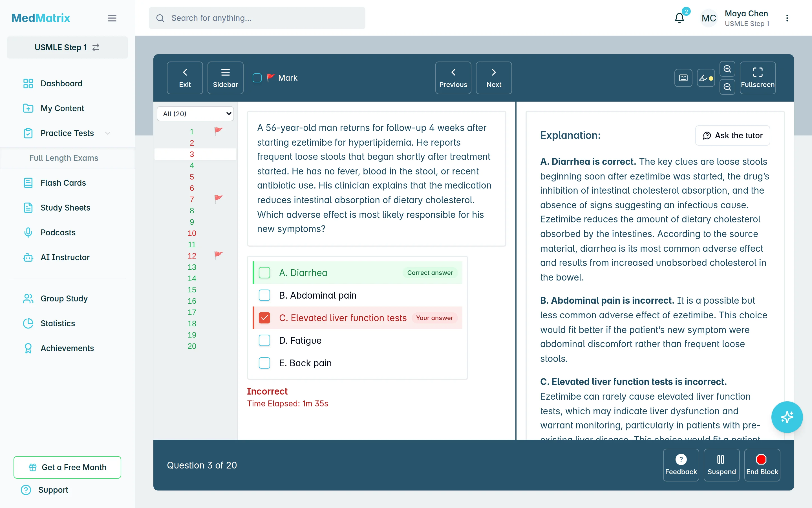The width and height of the screenshot is (812, 508).
Task: Check answer A. Diarrhea
Action: click(x=264, y=273)
